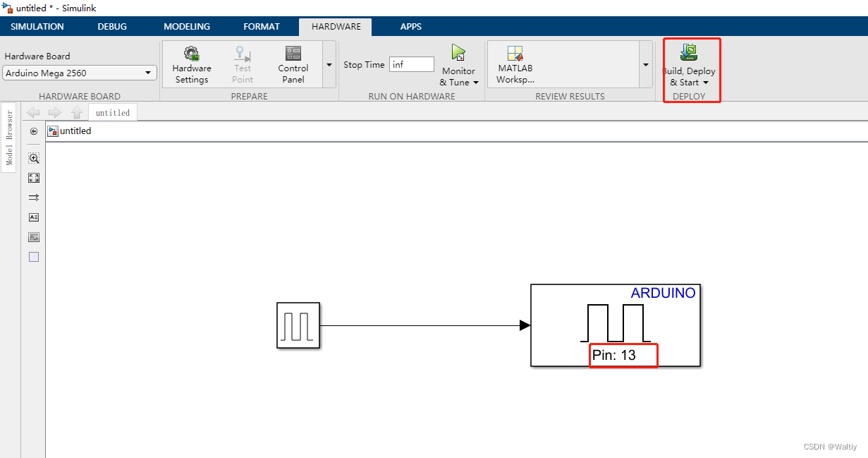Image resolution: width=868 pixels, height=458 pixels.
Task: Select the Area box tool
Action: point(34,257)
